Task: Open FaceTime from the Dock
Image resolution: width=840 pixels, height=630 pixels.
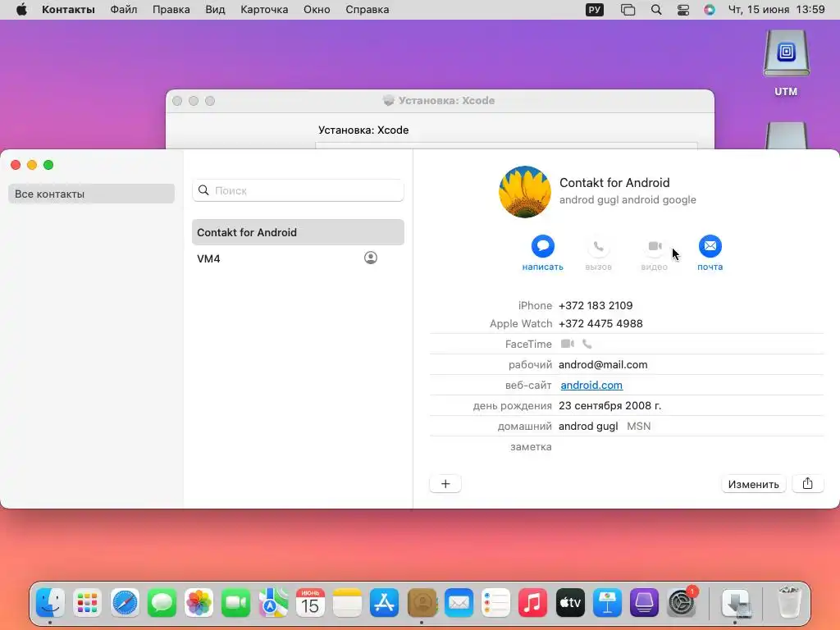Action: (x=235, y=603)
